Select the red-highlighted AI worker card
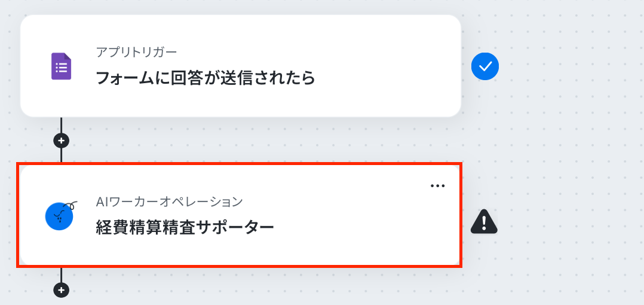The width and height of the screenshot is (644, 305). (240, 215)
